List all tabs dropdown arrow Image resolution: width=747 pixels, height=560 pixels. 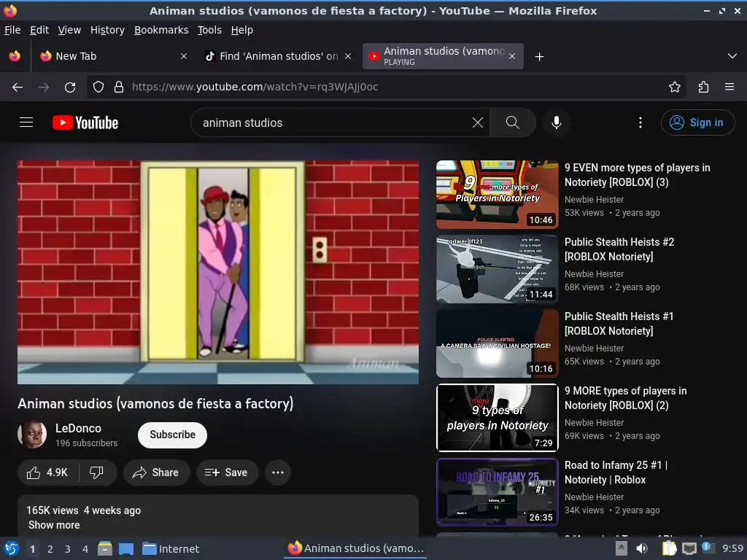click(732, 56)
